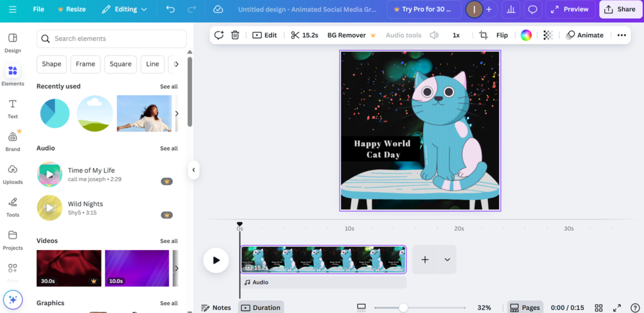Viewport: 644px width, 313px height.
Task: Select the Line category chip
Action: [153, 64]
